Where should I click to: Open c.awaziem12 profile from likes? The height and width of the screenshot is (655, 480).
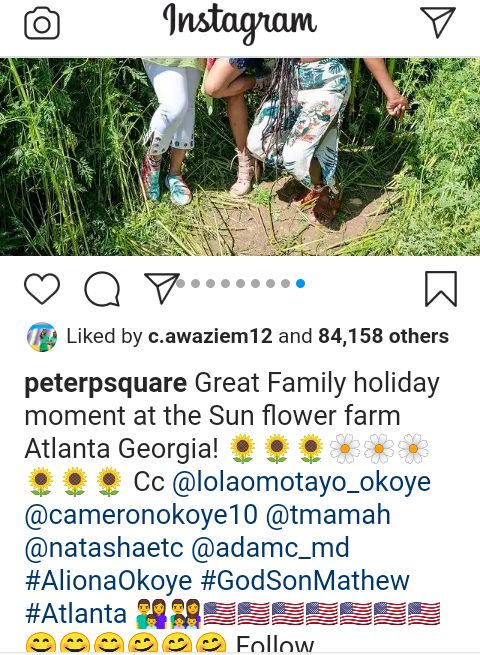pyautogui.click(x=210, y=336)
